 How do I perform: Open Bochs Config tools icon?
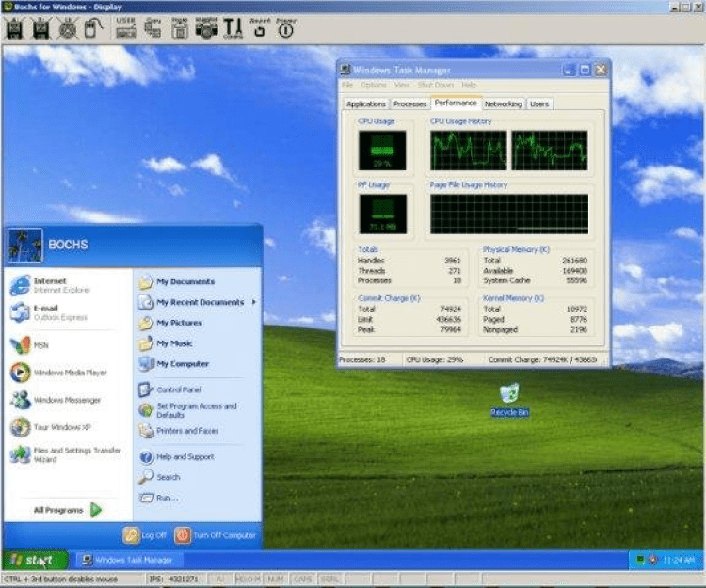[x=233, y=29]
